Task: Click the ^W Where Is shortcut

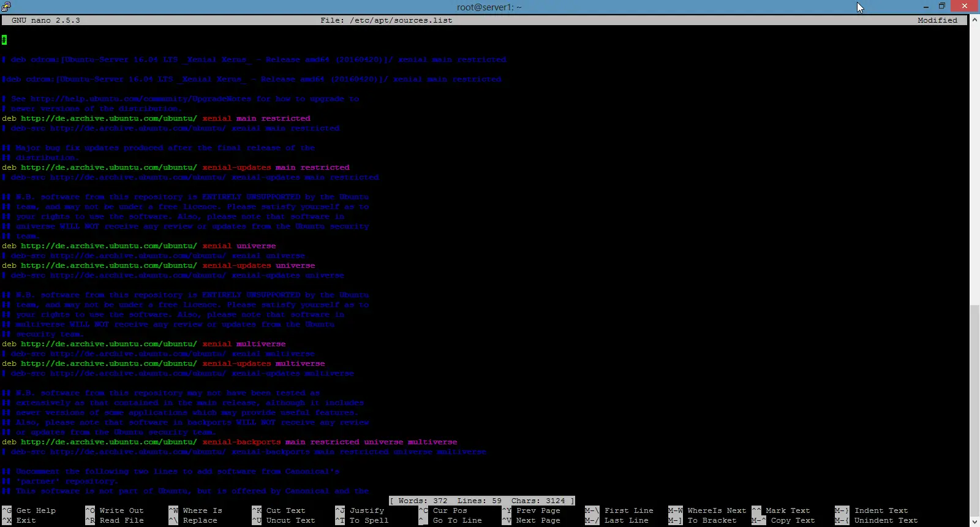Action: (195, 510)
